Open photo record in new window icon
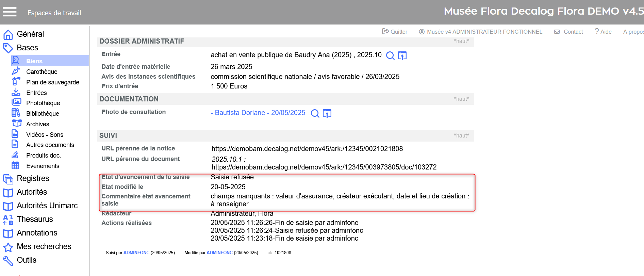 point(327,113)
